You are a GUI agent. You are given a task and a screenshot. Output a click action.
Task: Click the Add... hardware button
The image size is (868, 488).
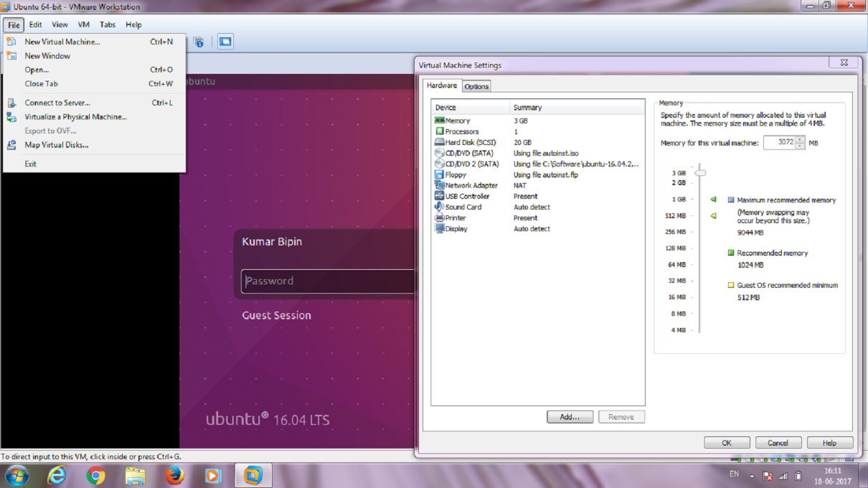570,417
